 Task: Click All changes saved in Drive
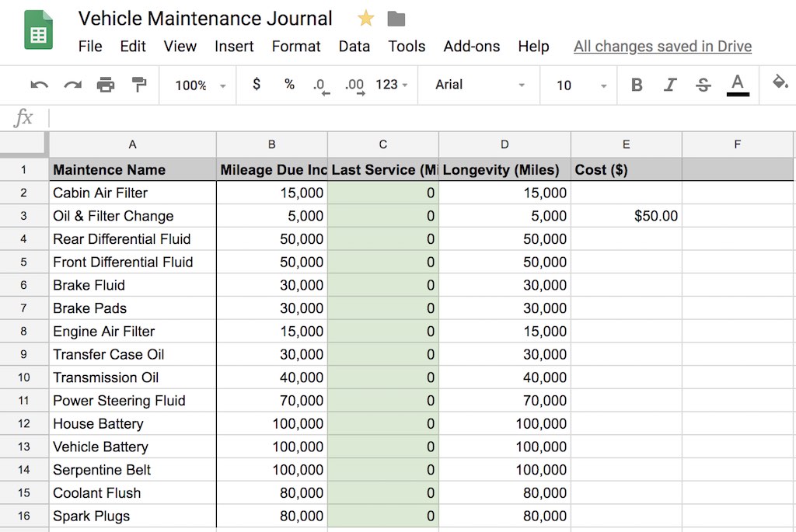(662, 47)
